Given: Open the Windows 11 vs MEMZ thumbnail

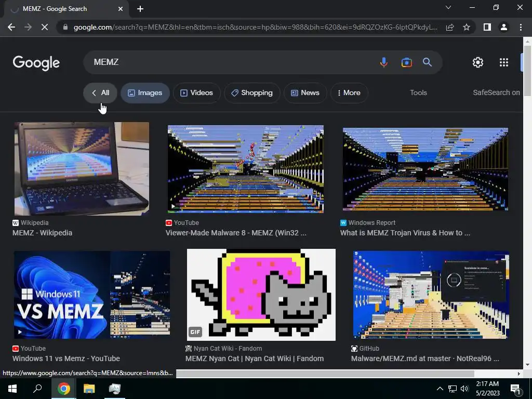Looking at the screenshot, I should [92, 295].
